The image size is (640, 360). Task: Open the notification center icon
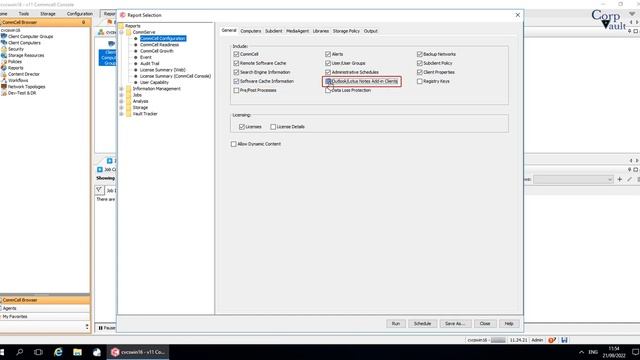pyautogui.click(x=635, y=352)
